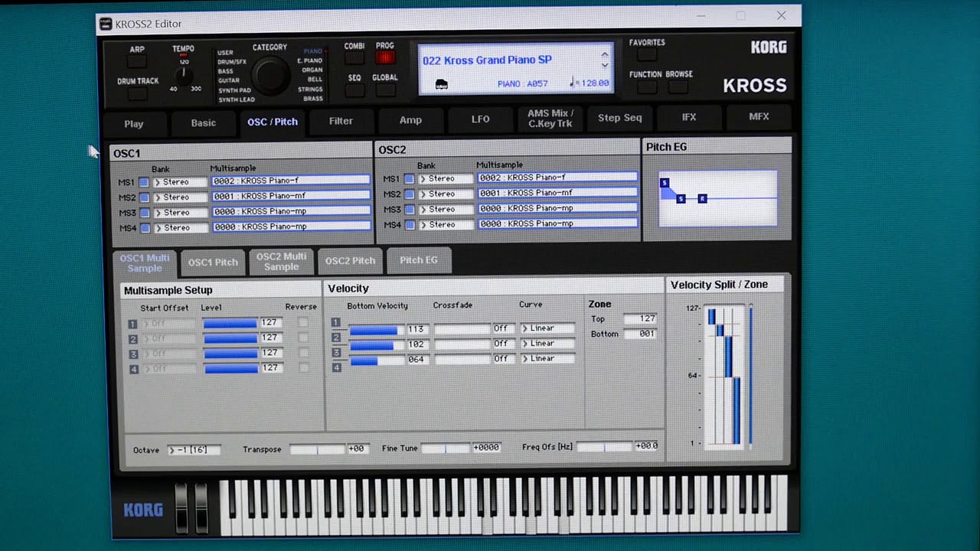980x551 pixels.
Task: Adjust Level slider for multisample 3
Action: tap(230, 354)
